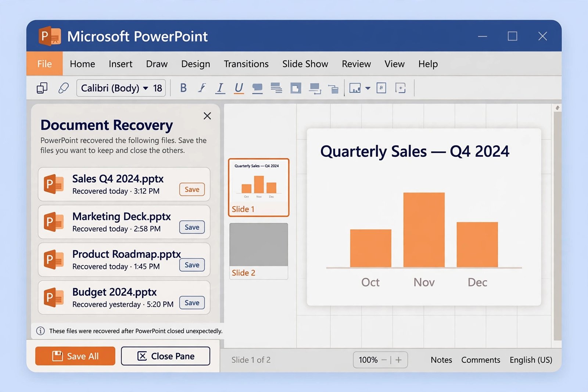Click the stylized f text-effects icon
This screenshot has width=588, height=392.
(x=202, y=88)
